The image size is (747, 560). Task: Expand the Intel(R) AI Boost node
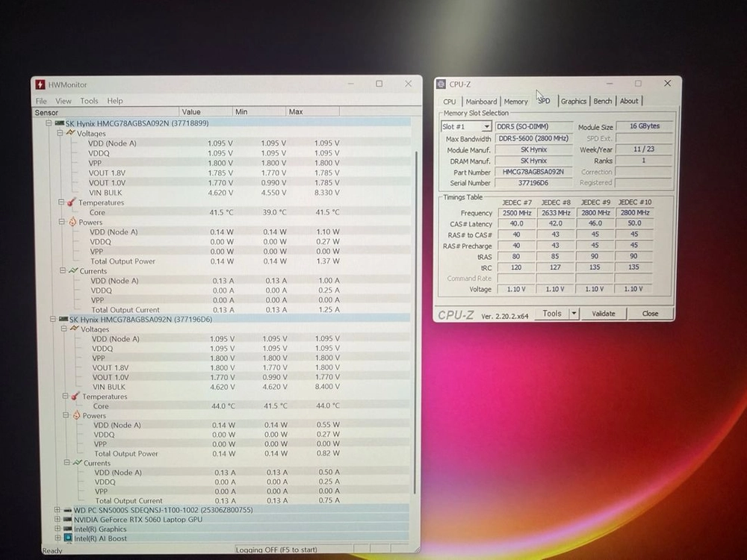pos(58,538)
